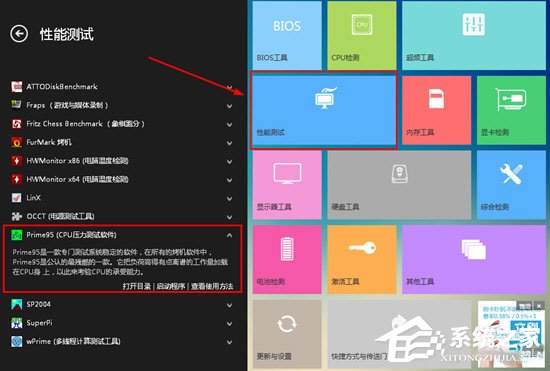Click the Fraps app icon

(16, 105)
